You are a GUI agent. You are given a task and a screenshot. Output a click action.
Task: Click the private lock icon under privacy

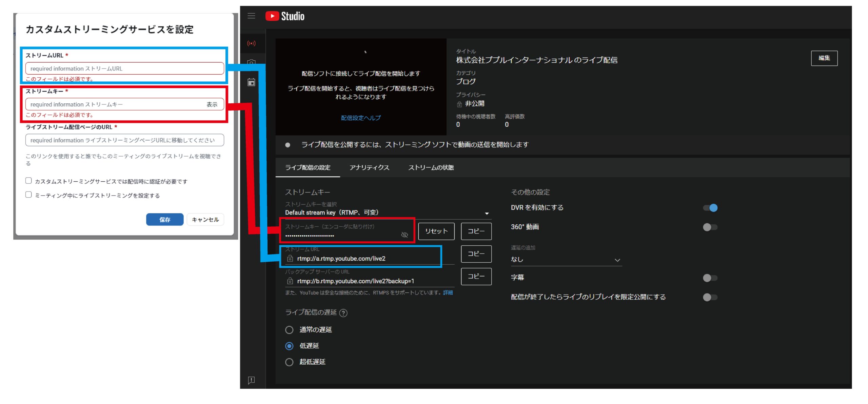459,104
